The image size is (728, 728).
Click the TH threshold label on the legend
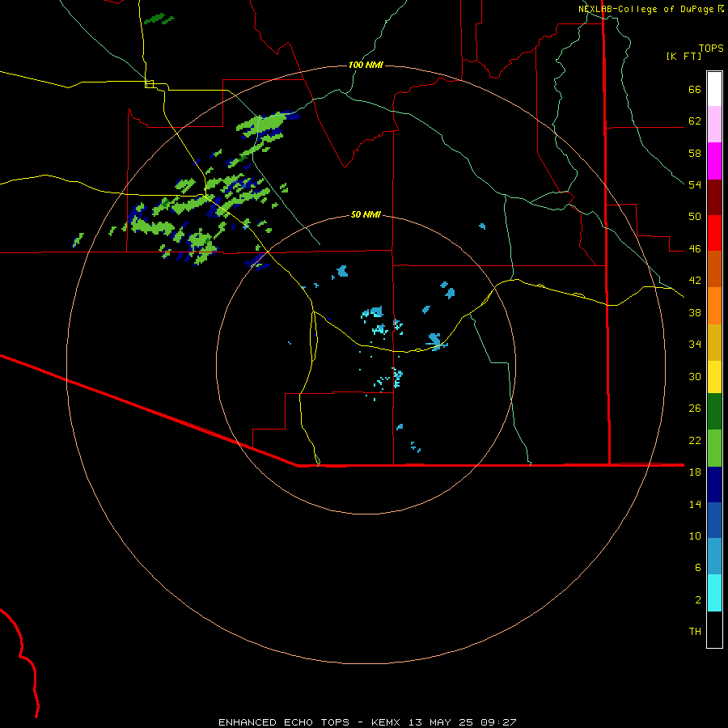pos(695,632)
